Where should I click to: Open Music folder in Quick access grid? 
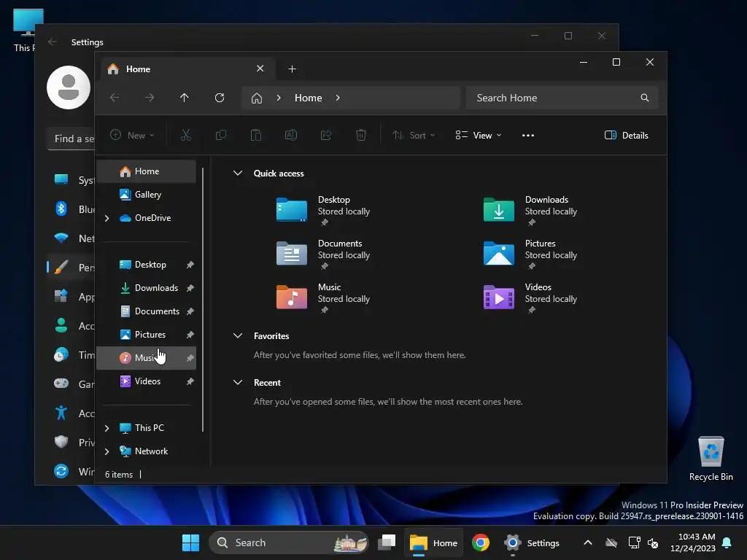tap(292, 297)
